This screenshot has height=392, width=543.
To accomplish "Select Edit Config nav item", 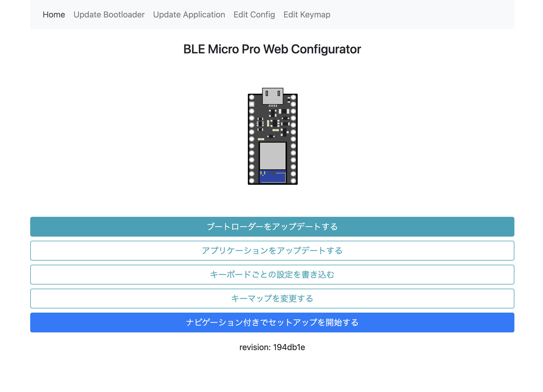I will 254,15.
